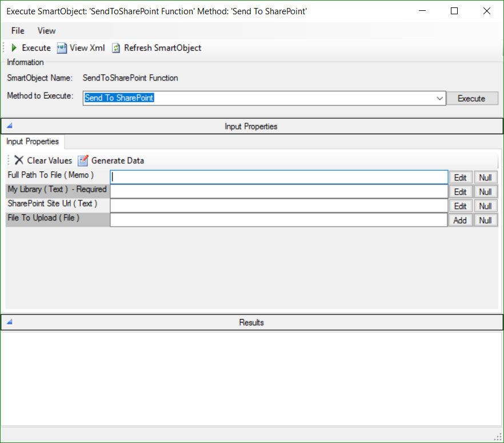
Task: Null the File To Upload property
Action: (486, 220)
